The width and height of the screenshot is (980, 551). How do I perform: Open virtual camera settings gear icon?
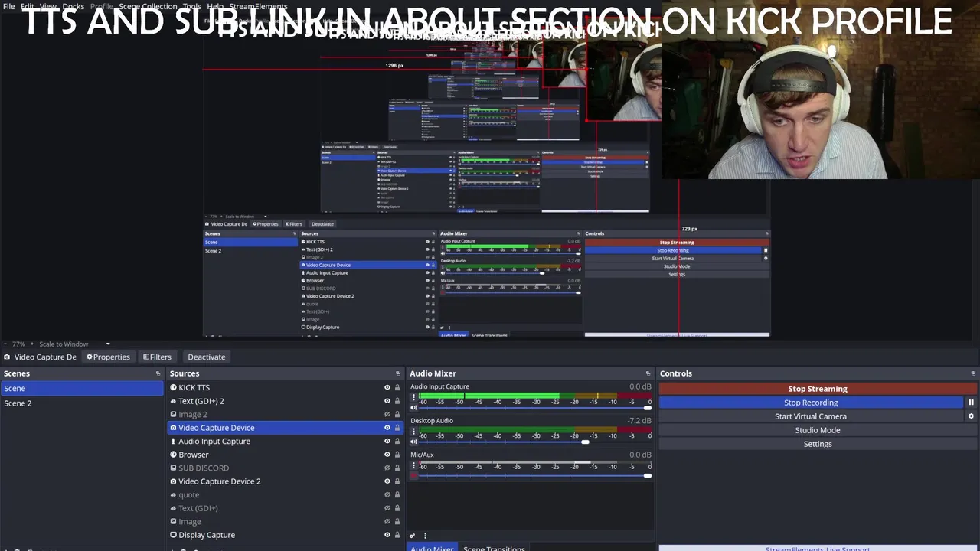(x=971, y=416)
